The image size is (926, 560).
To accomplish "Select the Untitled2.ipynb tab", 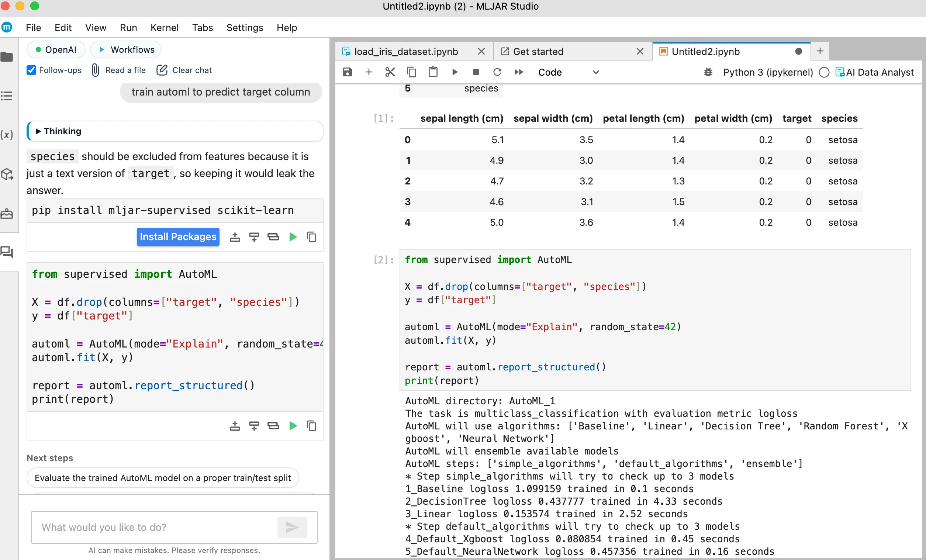I will click(x=705, y=52).
